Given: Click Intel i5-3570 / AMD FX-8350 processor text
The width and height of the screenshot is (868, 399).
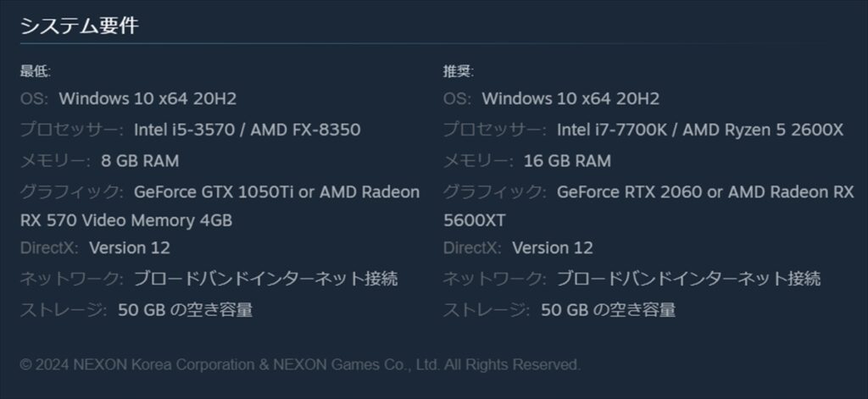Looking at the screenshot, I should [247, 130].
